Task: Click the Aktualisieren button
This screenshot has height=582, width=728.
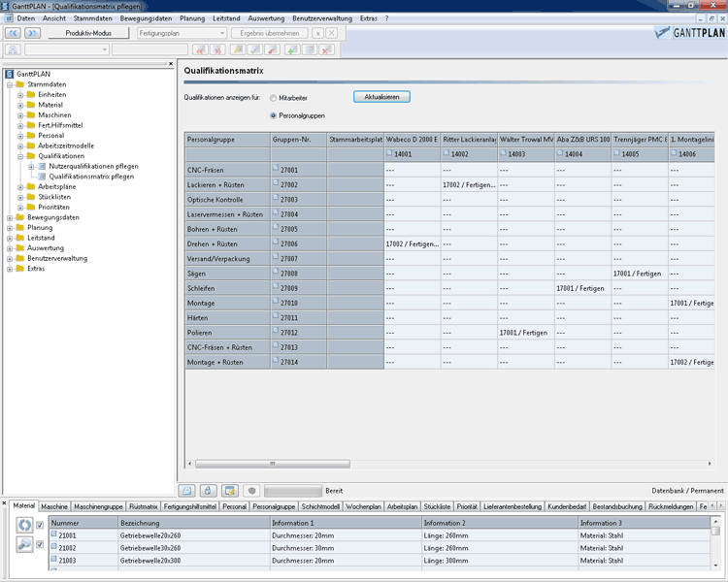Action: click(x=381, y=97)
